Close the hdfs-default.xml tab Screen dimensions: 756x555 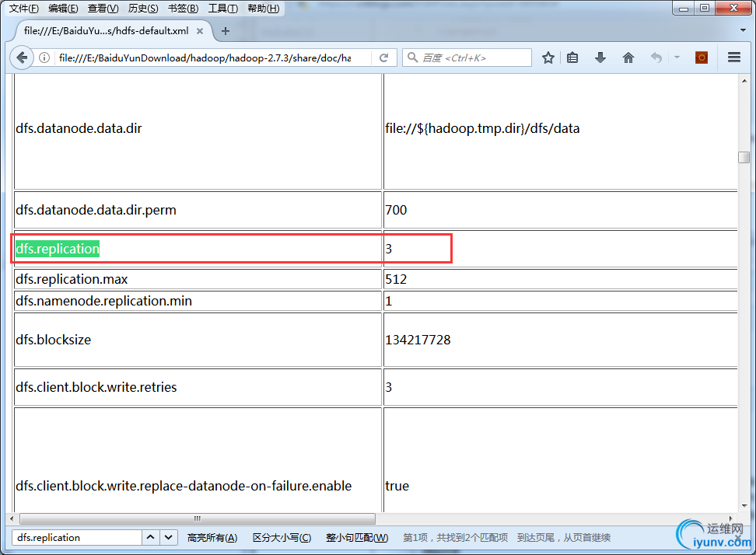point(200,31)
